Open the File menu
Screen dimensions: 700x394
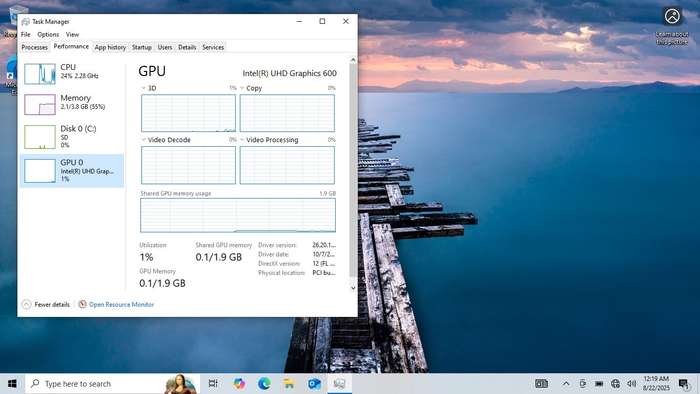(x=25, y=34)
